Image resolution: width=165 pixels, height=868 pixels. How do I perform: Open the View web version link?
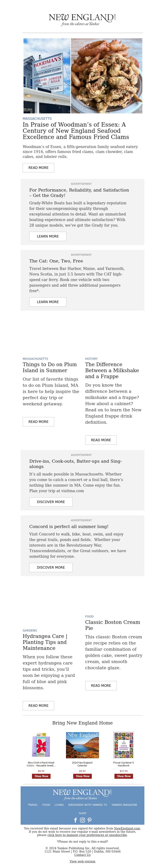[x=82, y=861]
